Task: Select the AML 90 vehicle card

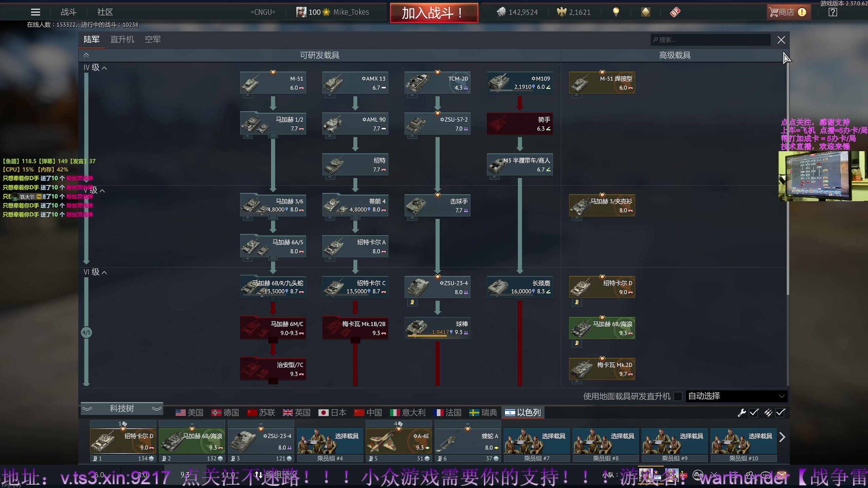Action: [x=355, y=124]
